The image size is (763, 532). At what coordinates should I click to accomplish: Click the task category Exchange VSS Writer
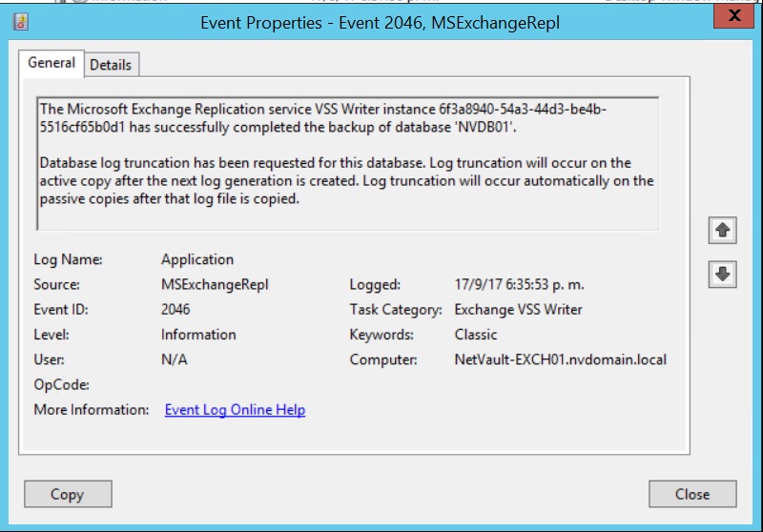point(518,310)
